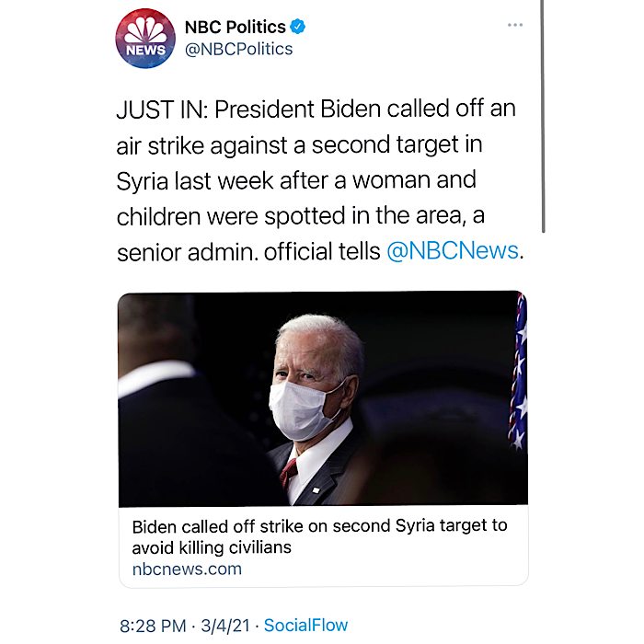Click the peacock logo in the avatar
Screen dimensions: 644x644
coord(146,29)
